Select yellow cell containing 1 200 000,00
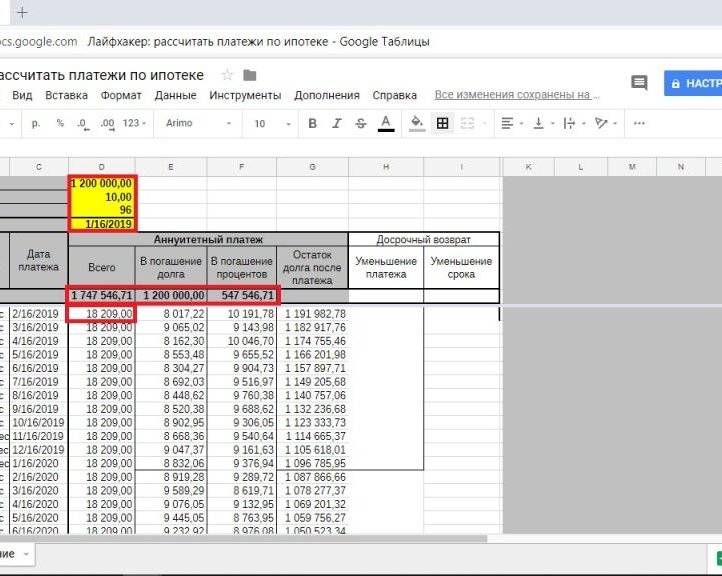This screenshot has height=576, width=722. [102, 183]
